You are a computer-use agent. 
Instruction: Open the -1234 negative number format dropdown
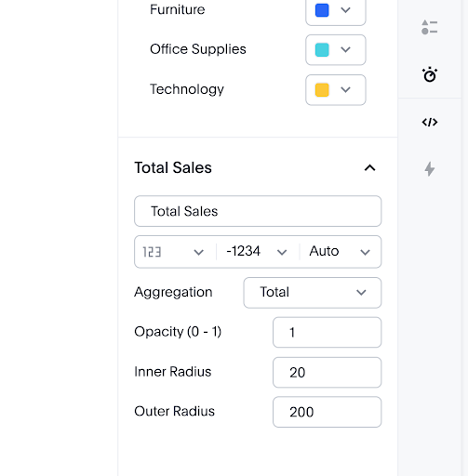[x=257, y=252]
